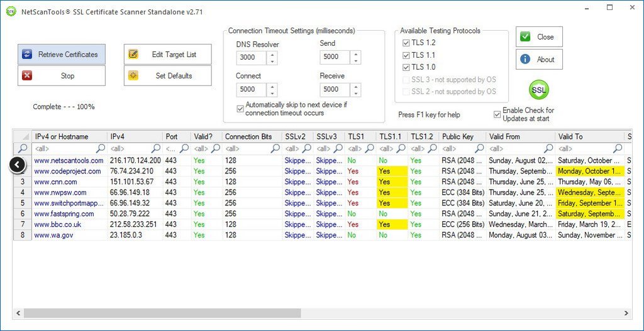Click filter magnifier in Valid? column
Viewport: 644px width, 331px height.
216,148
